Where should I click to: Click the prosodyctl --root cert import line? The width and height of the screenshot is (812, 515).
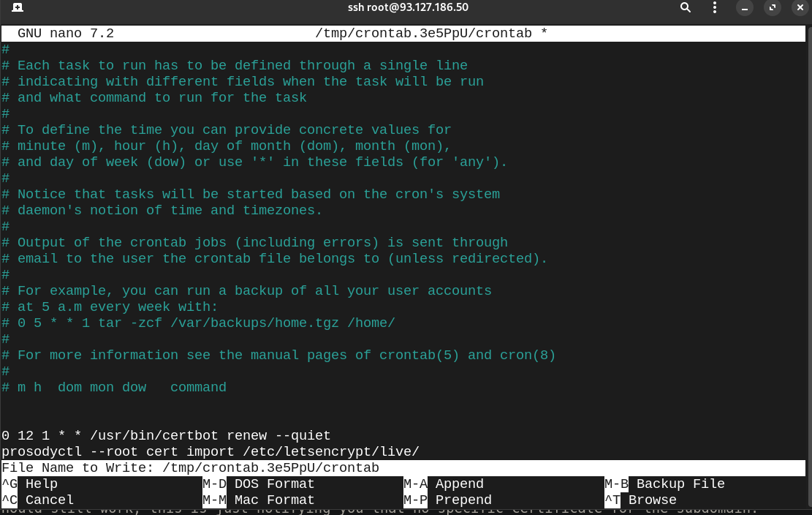tap(210, 452)
